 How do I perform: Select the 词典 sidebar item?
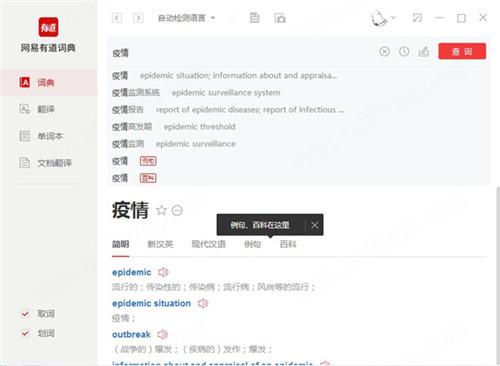[x=49, y=82]
